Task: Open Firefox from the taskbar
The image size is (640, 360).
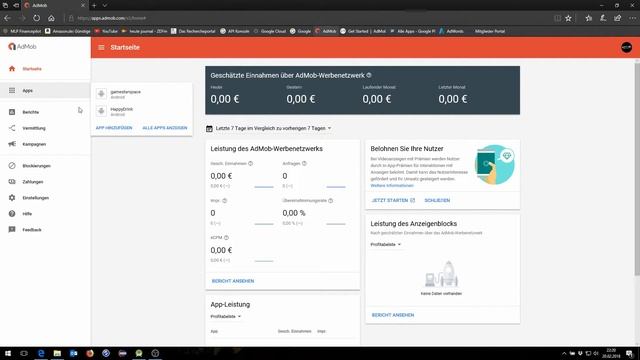Action: pyautogui.click(x=90, y=353)
